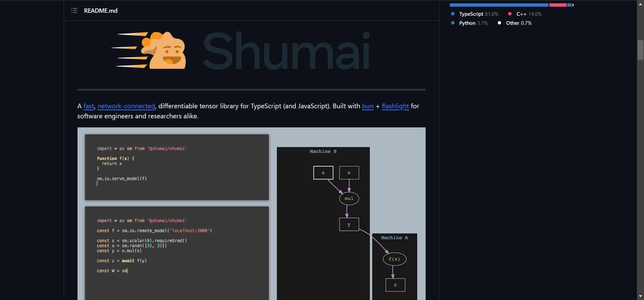Click the blue dot beside TypeScript
644x300 pixels.
453,14
